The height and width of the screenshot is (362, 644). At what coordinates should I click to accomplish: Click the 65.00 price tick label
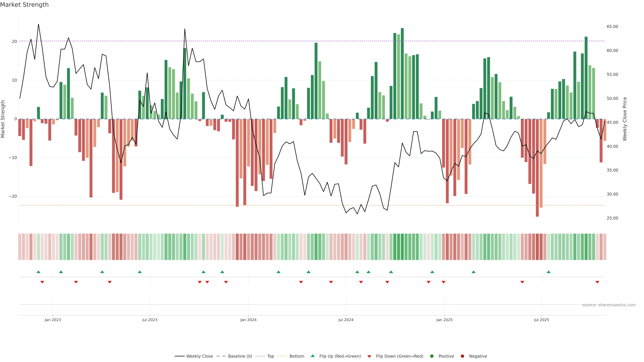click(x=612, y=26)
